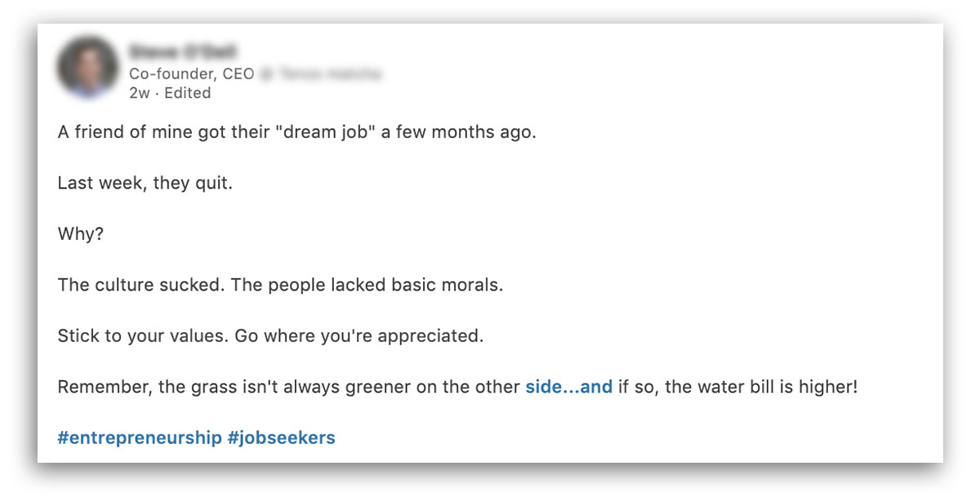Click "Go where you're appreciated."
The height and width of the screenshot is (497, 980).
point(361,336)
